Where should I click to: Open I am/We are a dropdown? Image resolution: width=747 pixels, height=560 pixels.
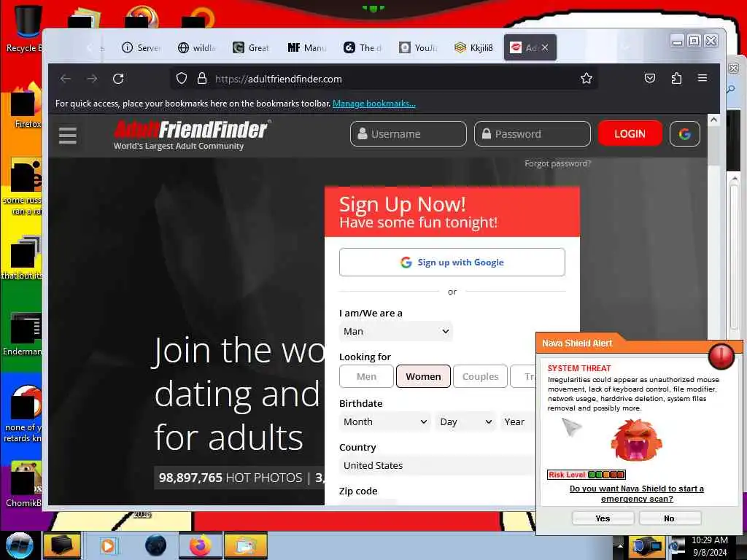click(x=395, y=332)
